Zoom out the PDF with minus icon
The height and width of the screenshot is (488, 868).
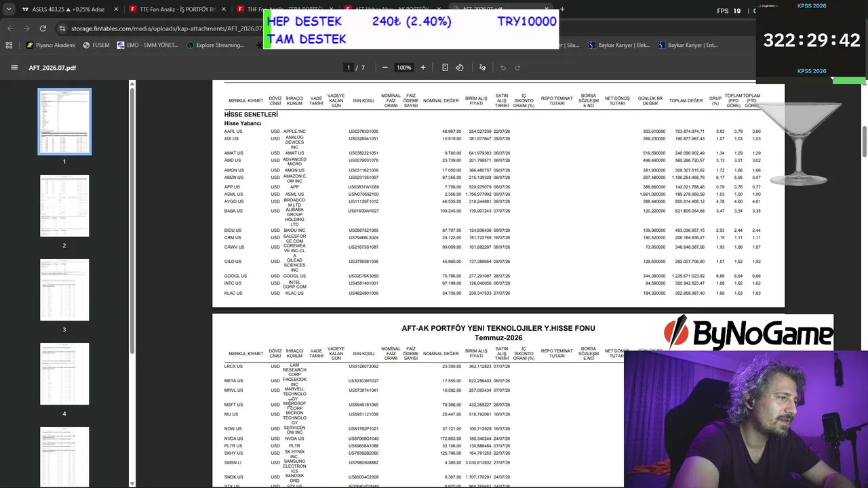pos(385,68)
